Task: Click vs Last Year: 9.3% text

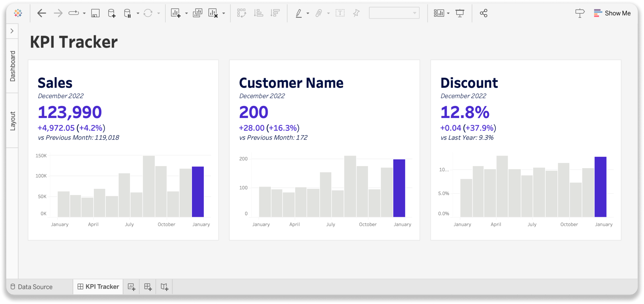Action: point(467,138)
